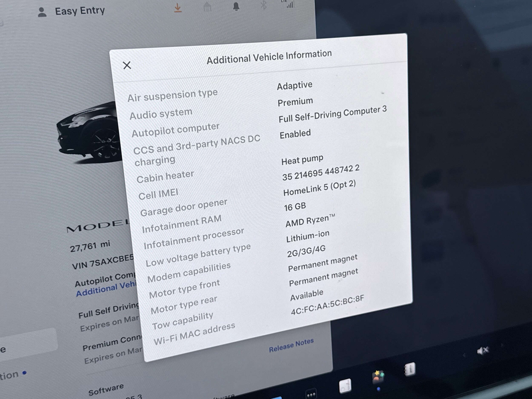532x399 pixels.
Task: Tap the notifications bell icon
Action: [236, 7]
